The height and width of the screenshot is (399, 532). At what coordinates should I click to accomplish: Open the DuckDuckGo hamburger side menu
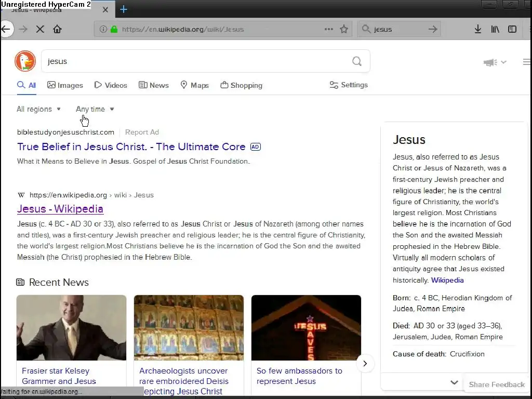click(527, 62)
